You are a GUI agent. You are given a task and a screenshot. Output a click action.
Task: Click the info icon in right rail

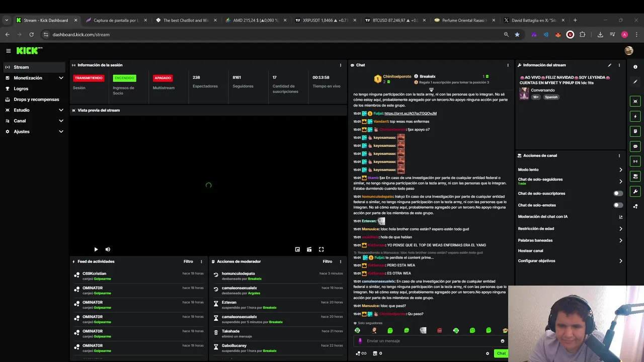[x=635, y=67]
